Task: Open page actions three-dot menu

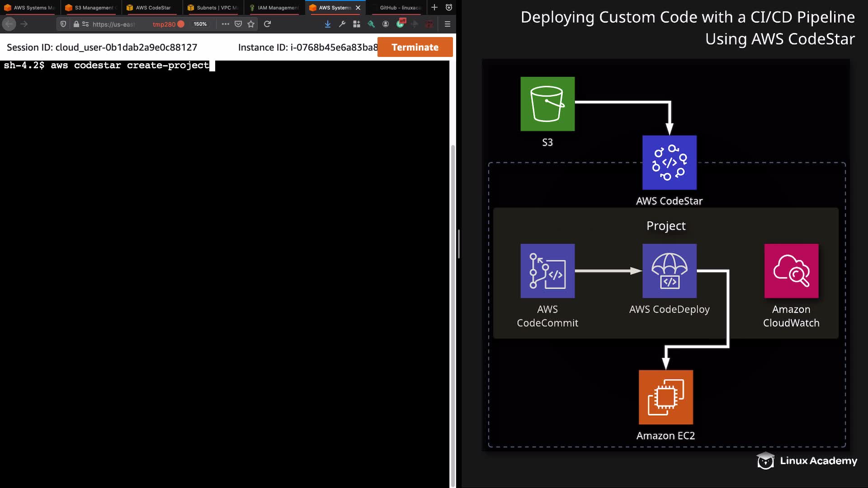Action: coord(225,24)
